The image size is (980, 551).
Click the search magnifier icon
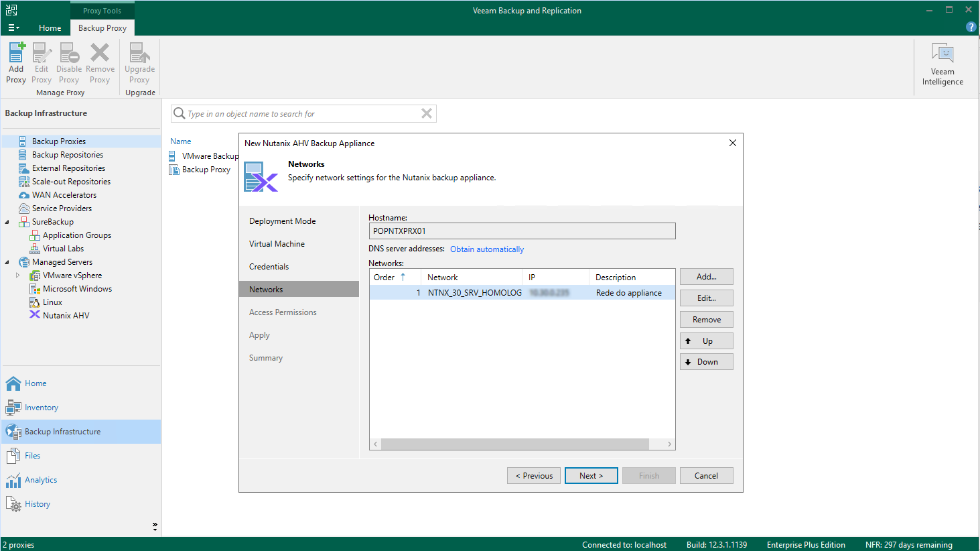179,113
